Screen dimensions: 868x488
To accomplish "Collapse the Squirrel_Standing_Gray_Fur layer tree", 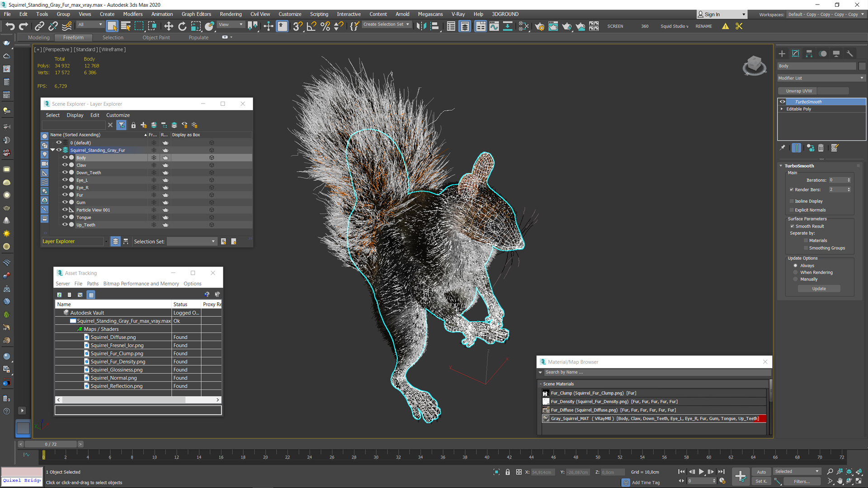I will coord(52,150).
